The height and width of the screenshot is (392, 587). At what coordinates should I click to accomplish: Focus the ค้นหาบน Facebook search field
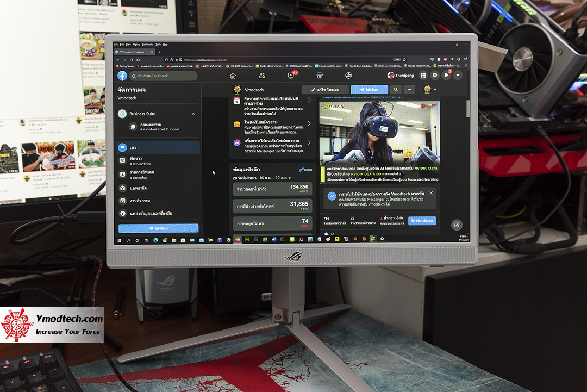tap(163, 76)
